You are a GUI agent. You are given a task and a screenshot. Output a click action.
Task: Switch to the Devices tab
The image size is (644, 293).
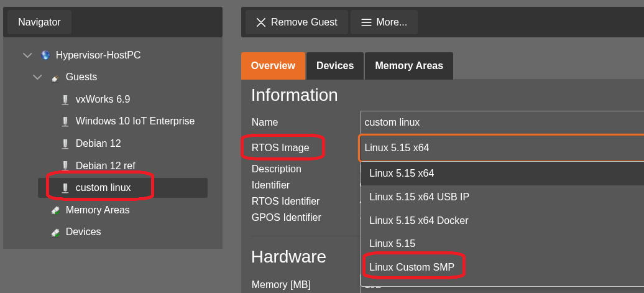tap(335, 66)
